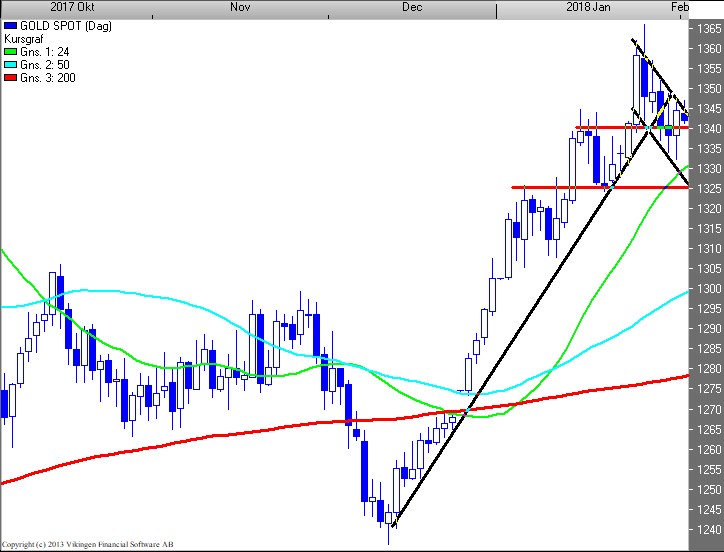The width and height of the screenshot is (724, 552).
Task: Click the red Gns. 3: 200 swatch
Action: pyautogui.click(x=10, y=78)
